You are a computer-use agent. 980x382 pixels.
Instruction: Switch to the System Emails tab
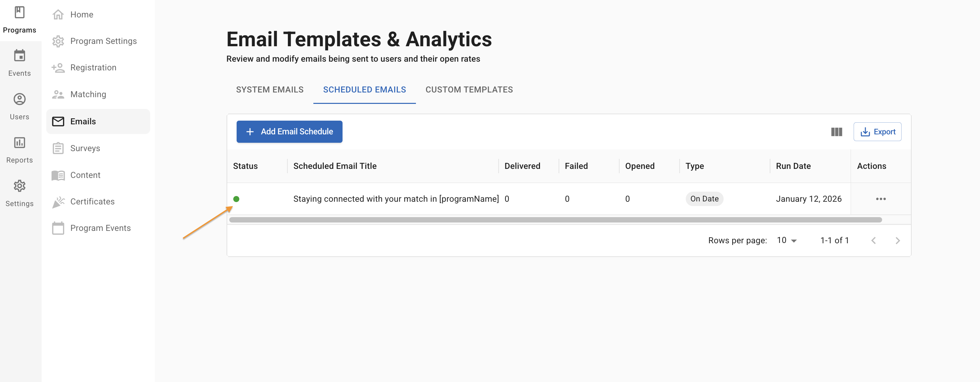pos(269,90)
